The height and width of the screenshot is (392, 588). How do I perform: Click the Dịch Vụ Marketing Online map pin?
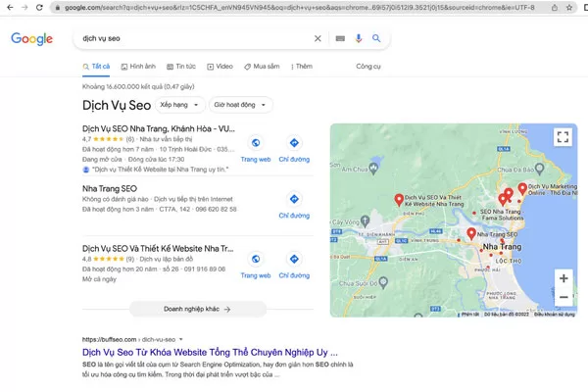[522, 189]
